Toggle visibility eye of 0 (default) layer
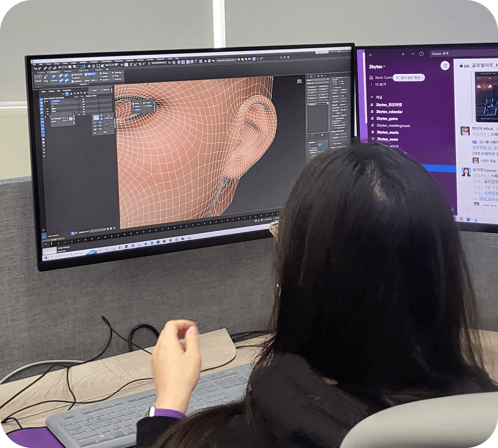Screen dimensions: 498x448 [48, 102]
